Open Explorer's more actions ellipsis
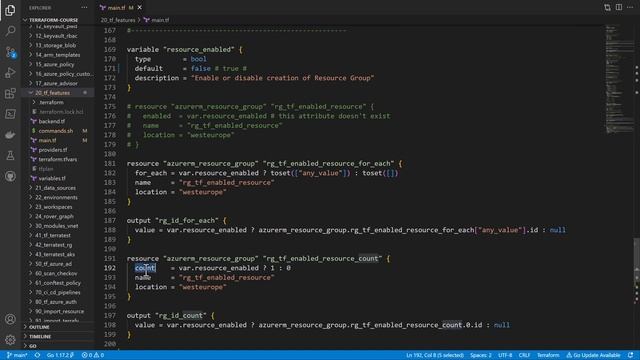The height and width of the screenshot is (360, 640). (x=84, y=7)
